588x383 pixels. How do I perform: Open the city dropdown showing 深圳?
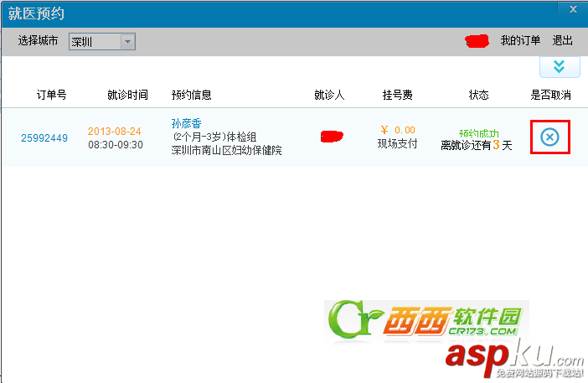click(x=101, y=41)
